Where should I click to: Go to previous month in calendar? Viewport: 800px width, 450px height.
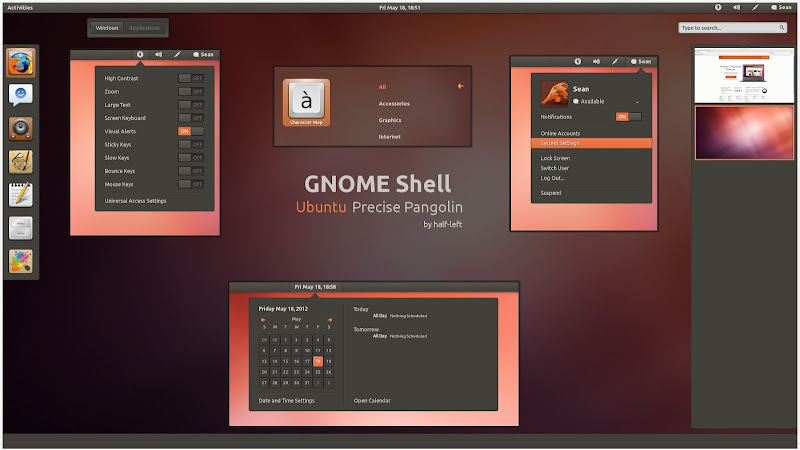(263, 320)
